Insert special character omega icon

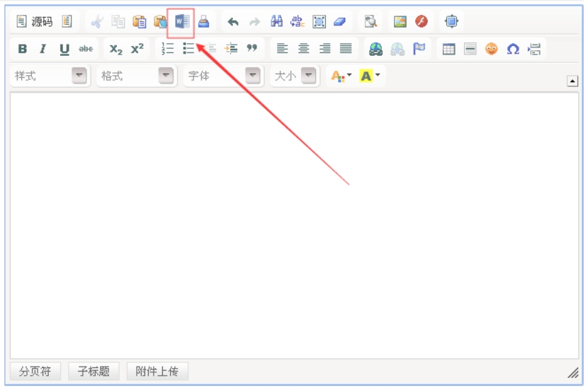click(x=513, y=49)
